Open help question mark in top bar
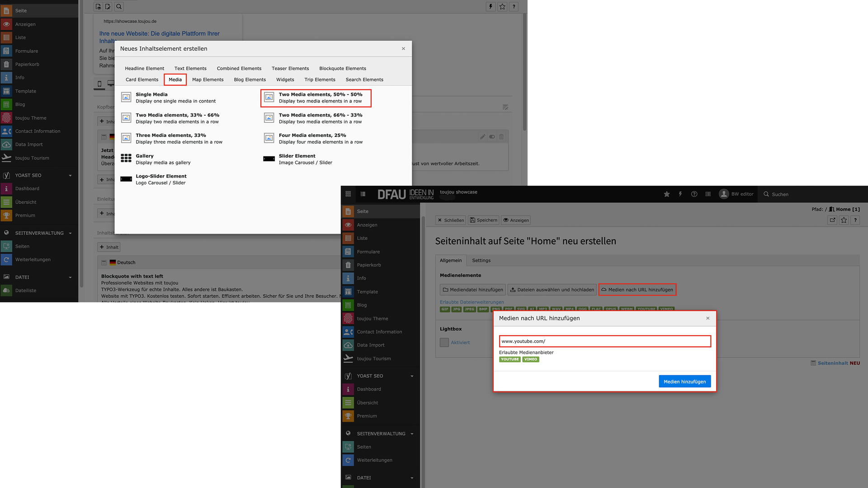The width and height of the screenshot is (868, 488). 694,194
